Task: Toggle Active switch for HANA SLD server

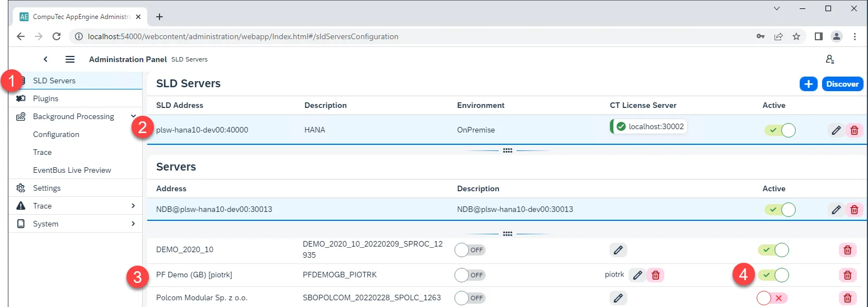Action: [780, 130]
